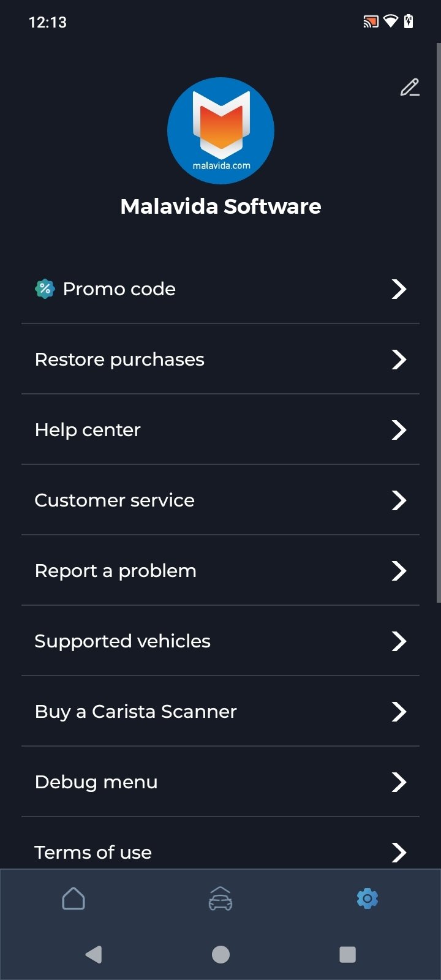
Task: Open Report a problem entry
Action: [x=116, y=571]
